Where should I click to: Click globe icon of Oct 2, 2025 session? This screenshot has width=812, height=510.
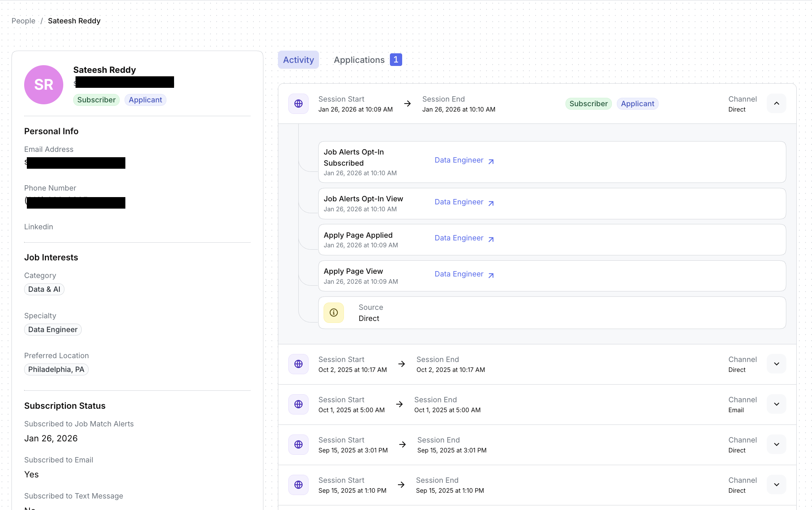(x=298, y=364)
